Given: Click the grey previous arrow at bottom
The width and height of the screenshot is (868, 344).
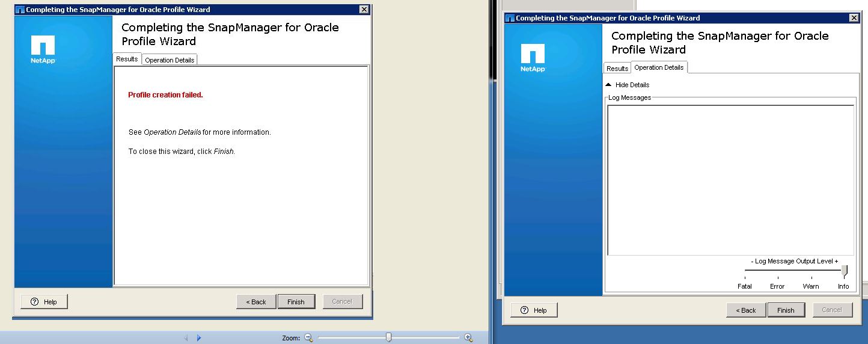Looking at the screenshot, I should [186, 338].
